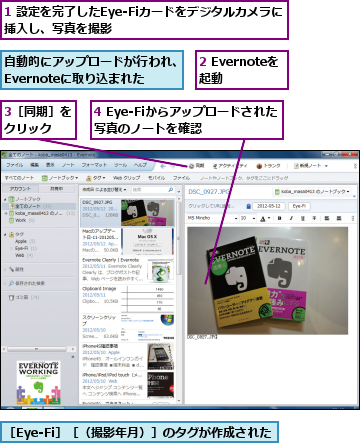The width and height of the screenshot is (360, 443).
Task: Apply underline formatting icon
Action: (x=303, y=218)
